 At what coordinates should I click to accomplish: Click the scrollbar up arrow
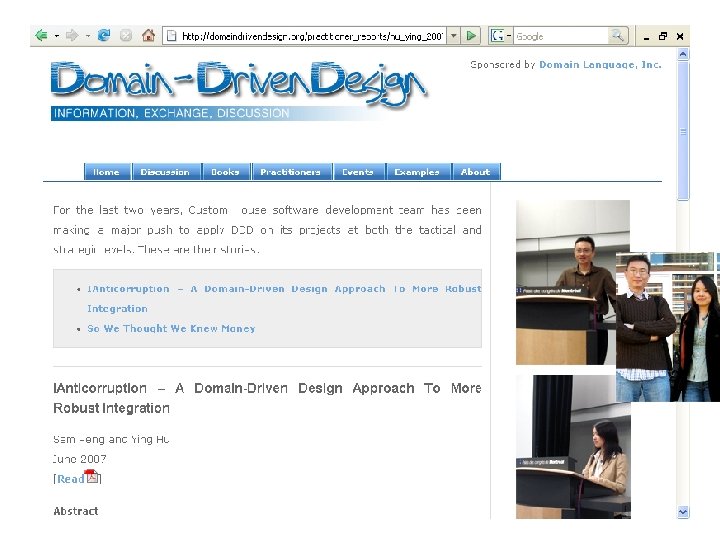683,55
